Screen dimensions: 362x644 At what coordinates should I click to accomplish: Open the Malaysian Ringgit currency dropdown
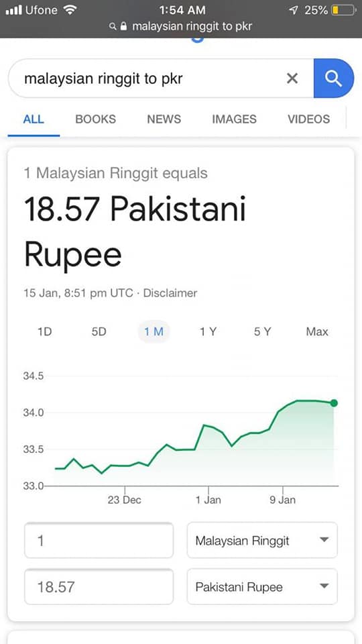[x=262, y=540]
